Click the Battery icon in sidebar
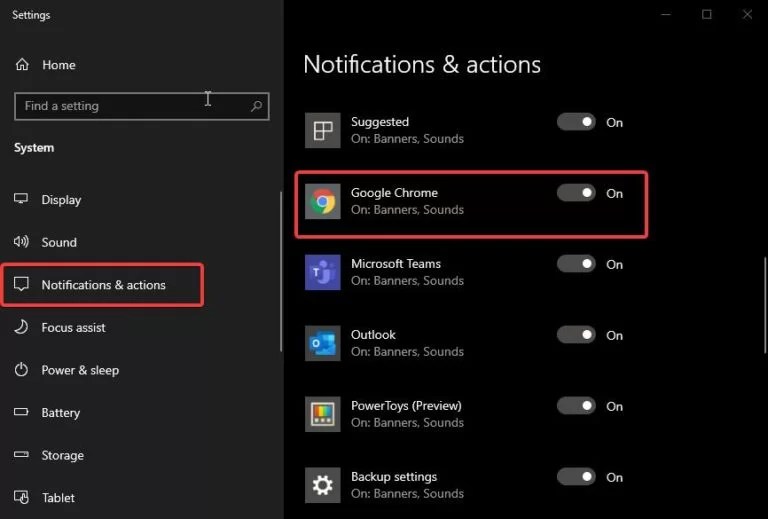 21,412
